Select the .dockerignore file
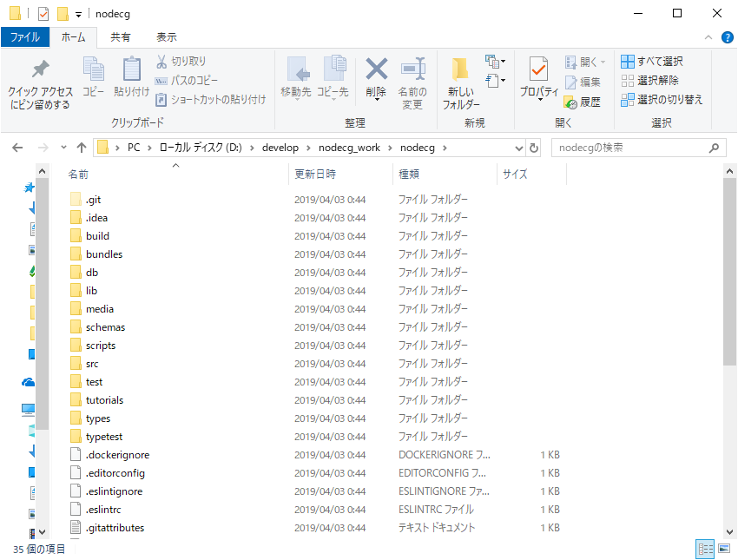Image resolution: width=738 pixels, height=560 pixels. pos(117,455)
